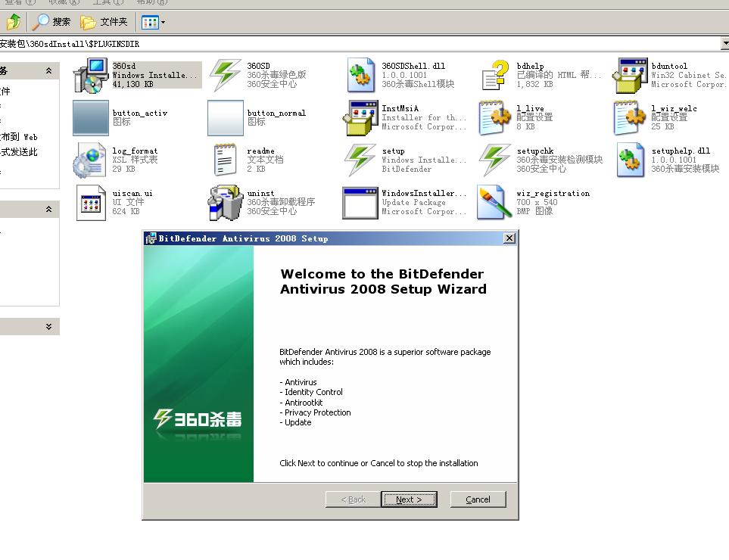Click Cancel in BitDefender setup wizard
This screenshot has height=560, width=729.
point(478,499)
